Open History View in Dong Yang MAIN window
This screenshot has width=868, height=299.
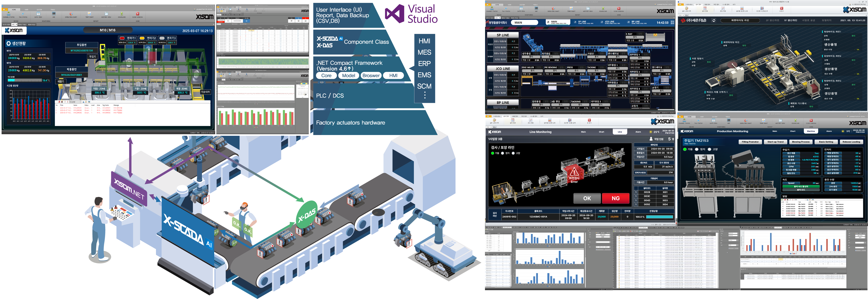588,9
